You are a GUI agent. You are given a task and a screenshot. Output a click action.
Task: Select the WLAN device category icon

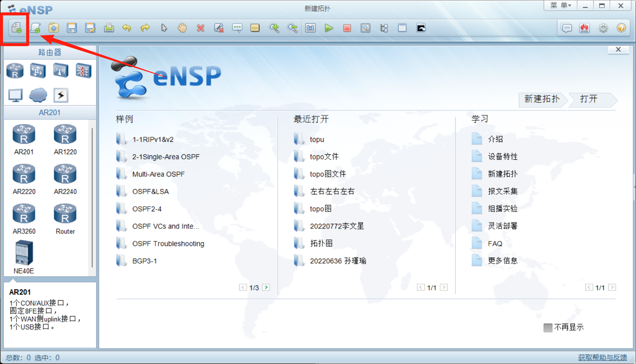pyautogui.click(x=61, y=71)
